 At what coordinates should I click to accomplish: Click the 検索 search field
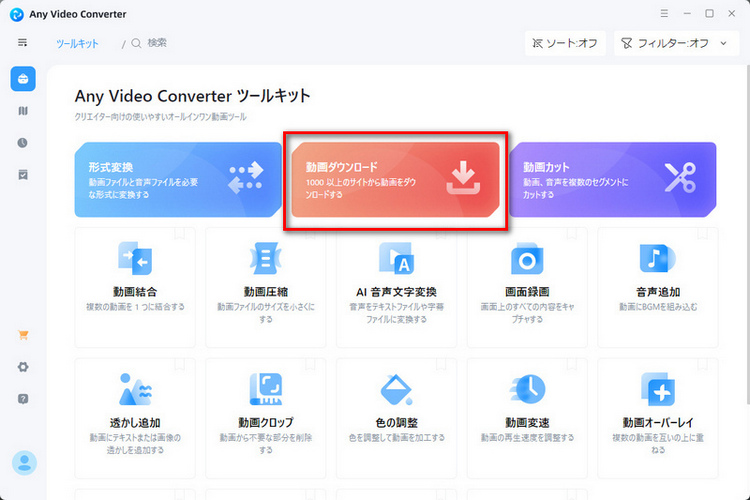[157, 43]
